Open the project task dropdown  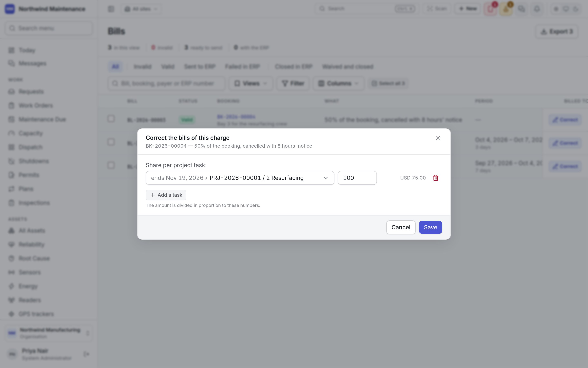point(240,178)
